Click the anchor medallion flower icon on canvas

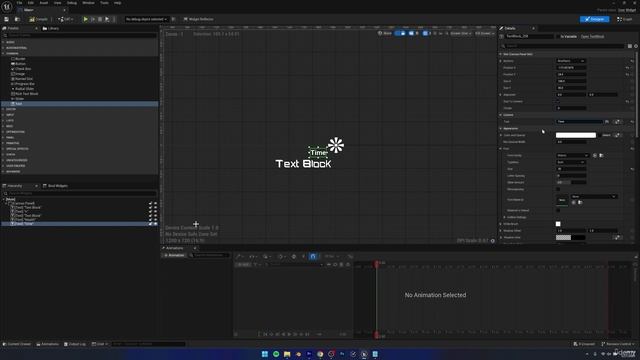pyautogui.click(x=336, y=145)
